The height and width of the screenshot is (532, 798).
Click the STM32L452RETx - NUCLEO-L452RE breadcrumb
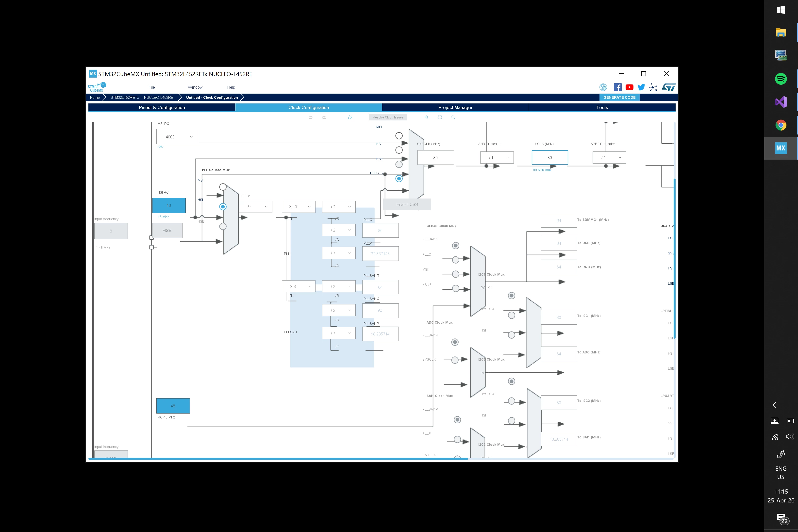tap(142, 97)
